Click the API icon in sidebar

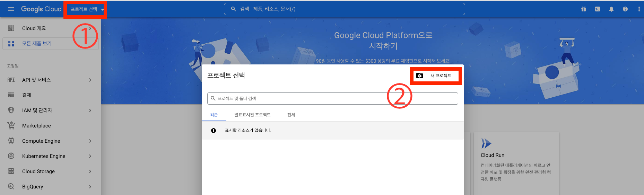[x=11, y=80]
